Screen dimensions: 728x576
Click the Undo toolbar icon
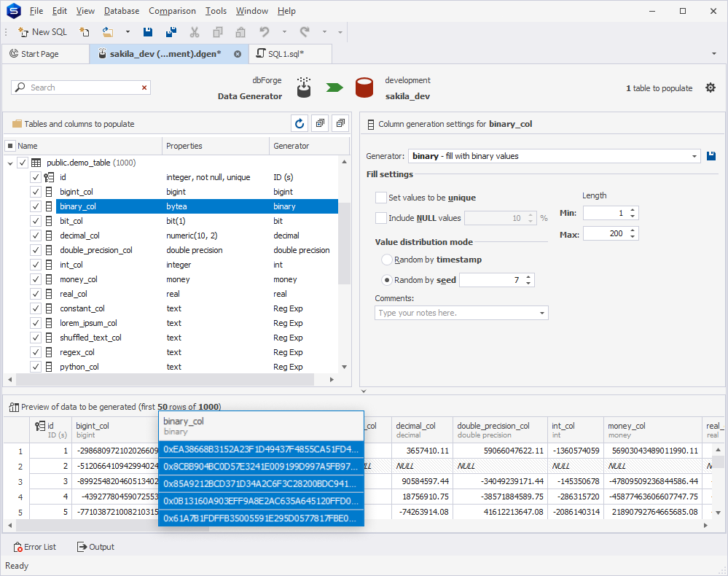[265, 32]
